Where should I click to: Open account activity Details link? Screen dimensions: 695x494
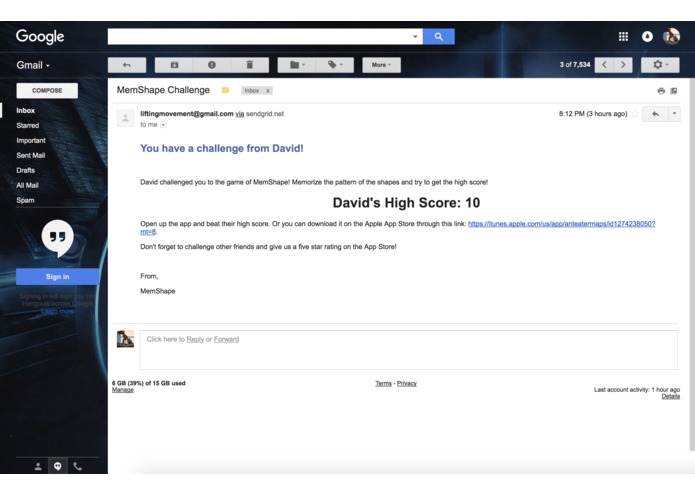point(671,396)
